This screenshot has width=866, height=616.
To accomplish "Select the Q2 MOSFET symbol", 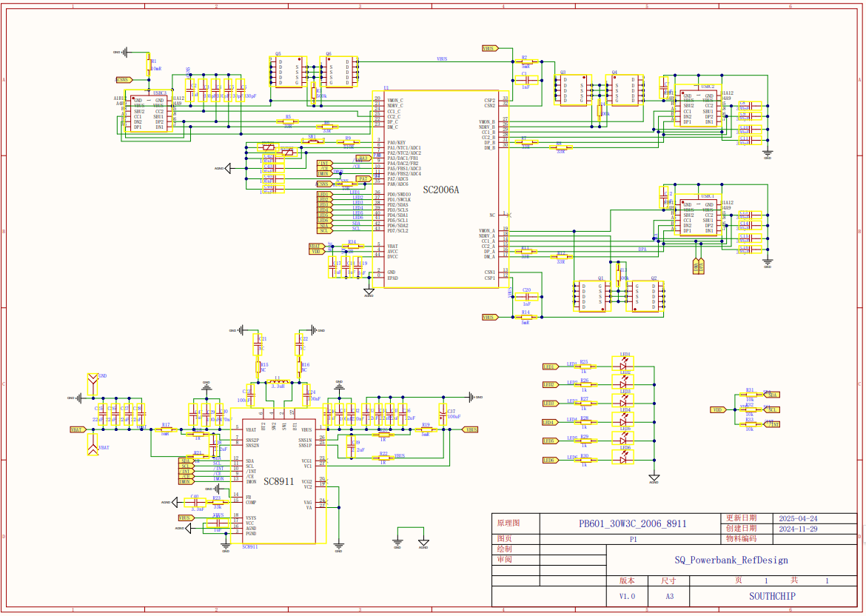I will click(645, 296).
